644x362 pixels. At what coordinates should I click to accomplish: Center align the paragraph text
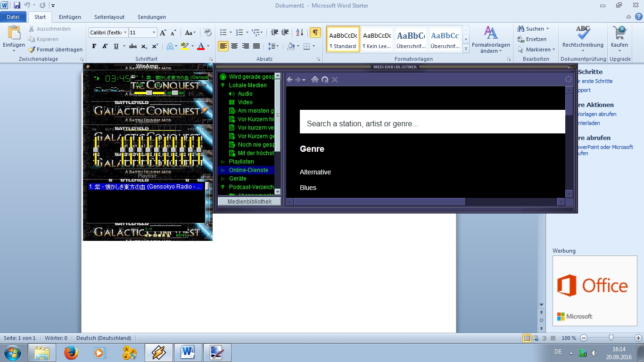(x=235, y=46)
